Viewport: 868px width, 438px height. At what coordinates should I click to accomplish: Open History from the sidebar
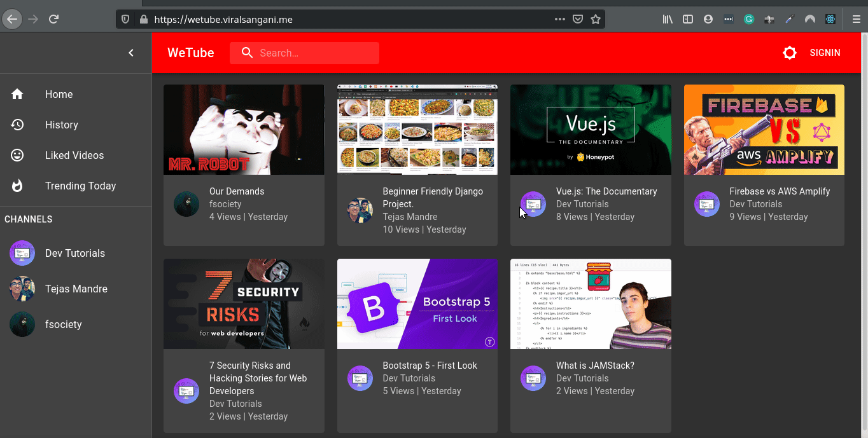(x=76, y=125)
